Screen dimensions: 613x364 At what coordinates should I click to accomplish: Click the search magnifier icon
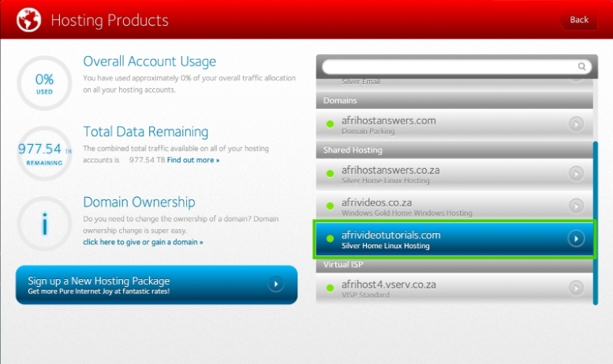click(583, 67)
